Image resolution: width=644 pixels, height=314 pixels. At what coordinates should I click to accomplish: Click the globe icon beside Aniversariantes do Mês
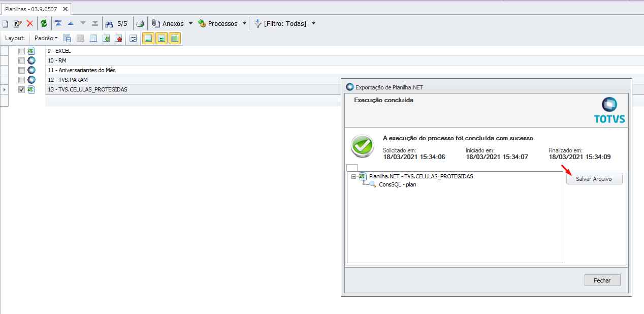pyautogui.click(x=31, y=70)
